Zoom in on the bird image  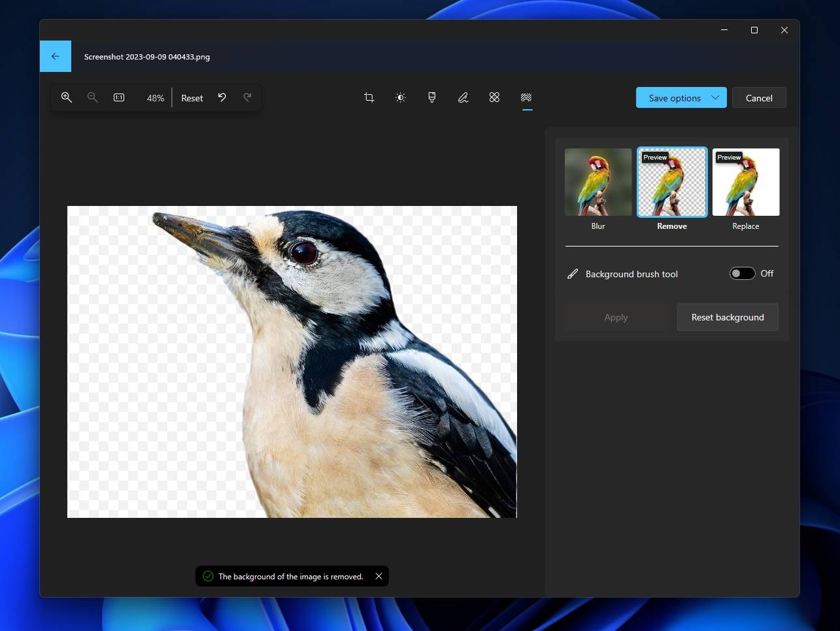point(66,97)
